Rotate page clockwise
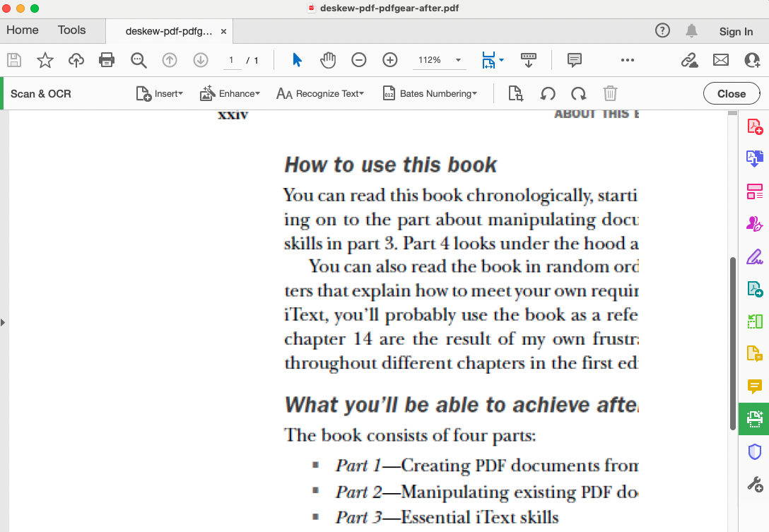 pyautogui.click(x=579, y=93)
